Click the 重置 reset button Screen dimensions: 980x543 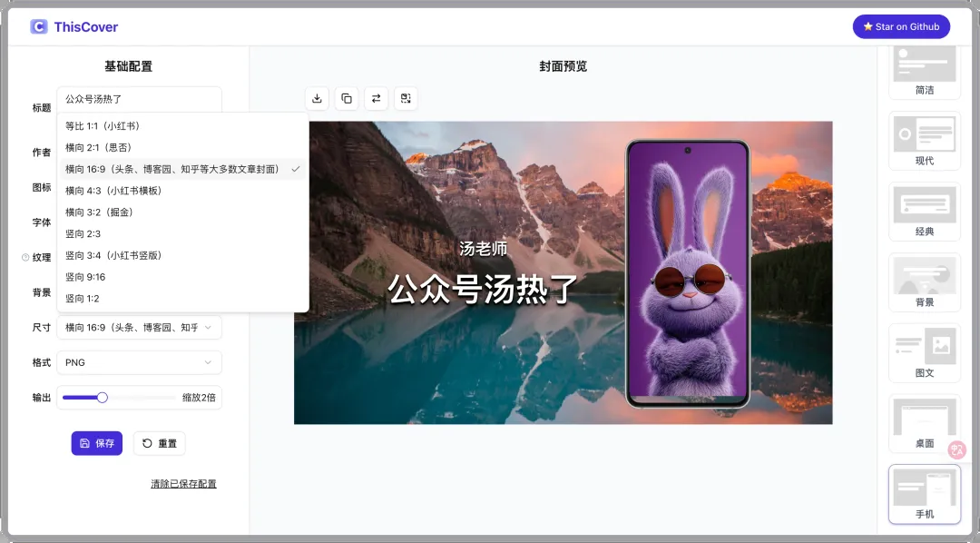(x=159, y=443)
